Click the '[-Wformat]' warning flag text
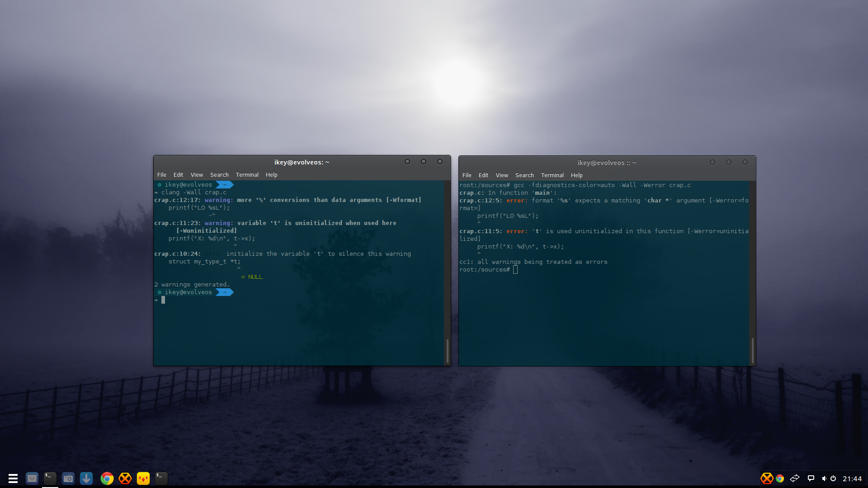The height and width of the screenshot is (488, 868). [x=404, y=200]
